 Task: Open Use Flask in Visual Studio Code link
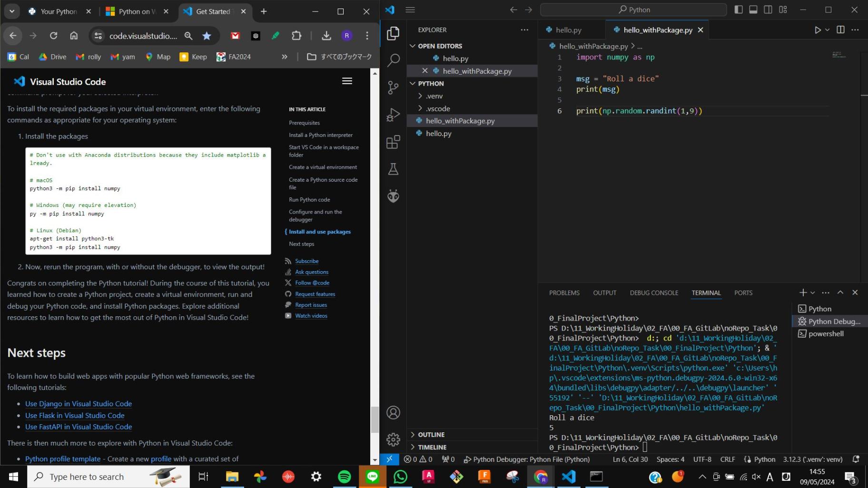coord(75,416)
